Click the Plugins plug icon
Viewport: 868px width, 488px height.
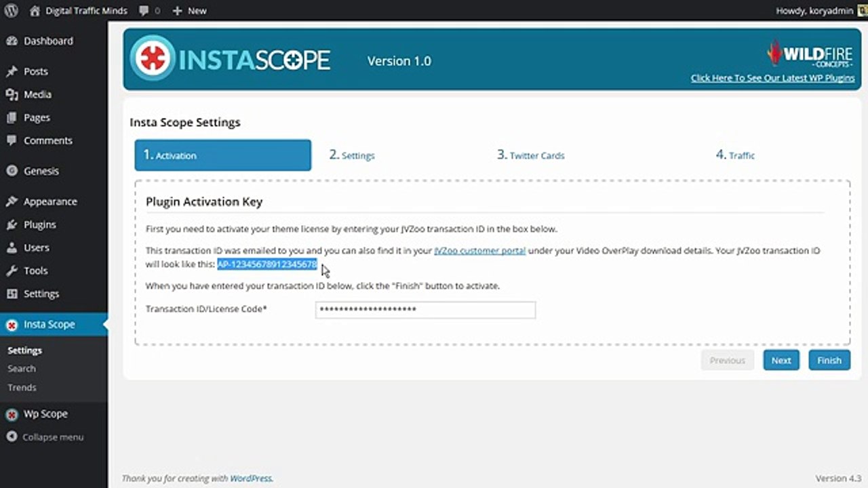coord(12,224)
